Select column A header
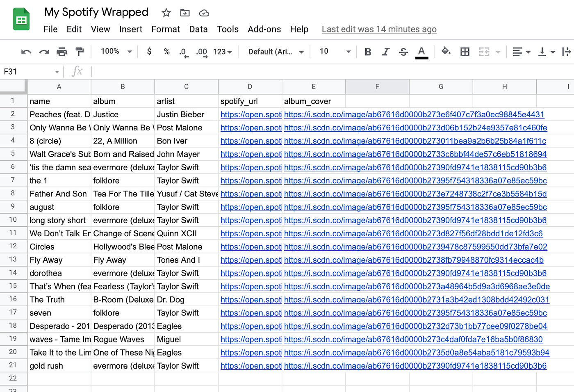The width and height of the screenshot is (574, 392). point(59,87)
